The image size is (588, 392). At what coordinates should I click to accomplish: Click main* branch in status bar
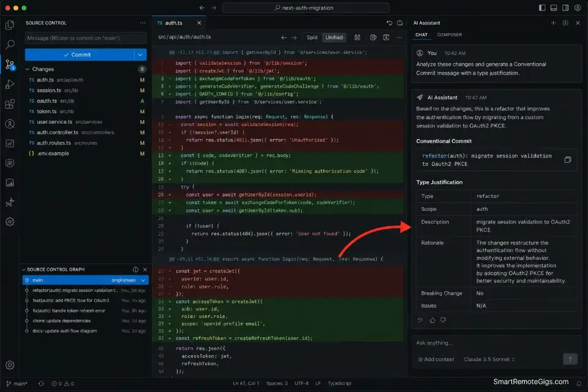coord(17,383)
